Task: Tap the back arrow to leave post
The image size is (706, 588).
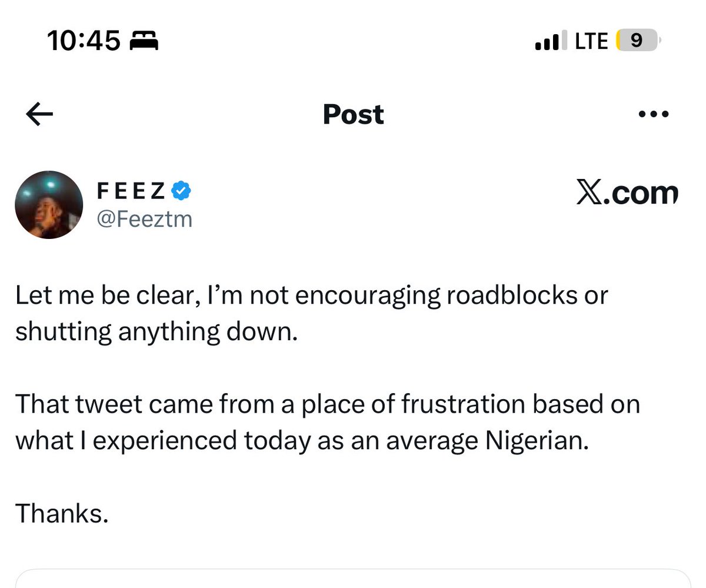Action: tap(40, 115)
